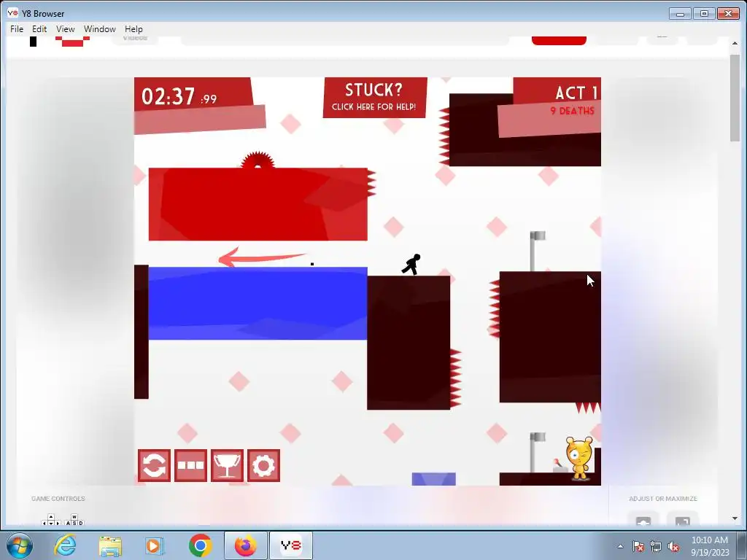Launch Google Chrome from taskbar

[x=201, y=545]
